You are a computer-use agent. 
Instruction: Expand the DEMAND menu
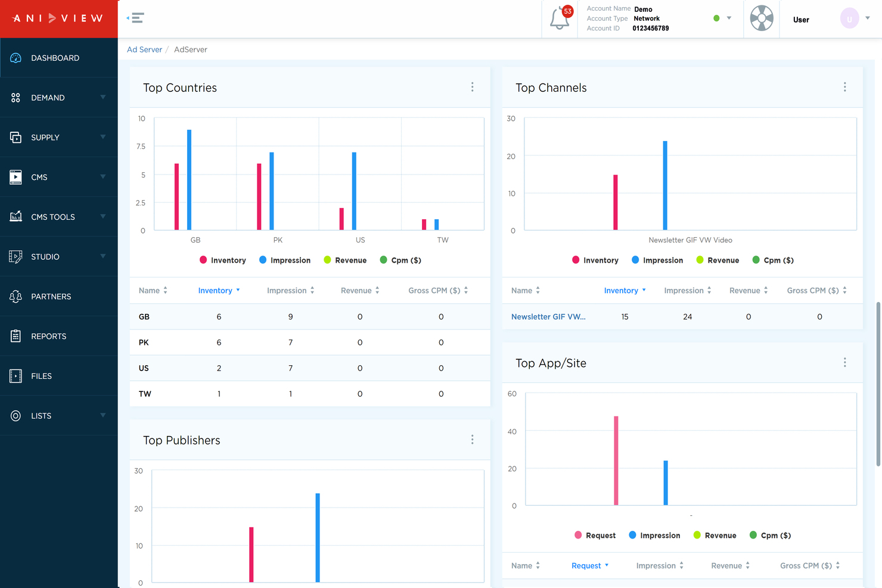click(x=48, y=97)
